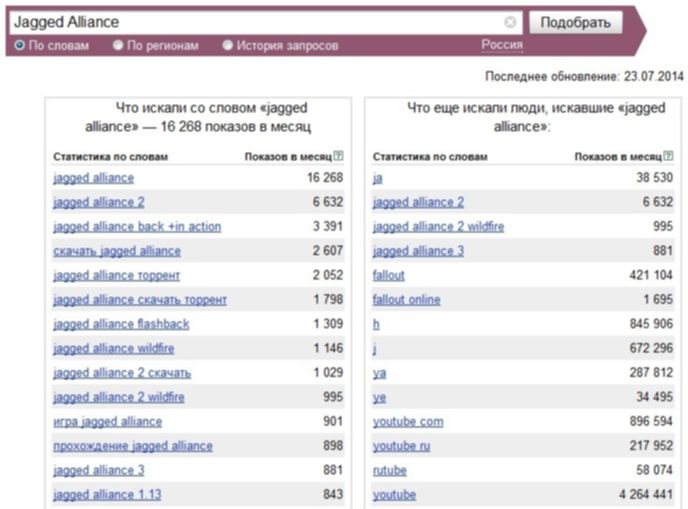688x509 pixels.
Task: Open the ya query link
Action: [x=380, y=373]
